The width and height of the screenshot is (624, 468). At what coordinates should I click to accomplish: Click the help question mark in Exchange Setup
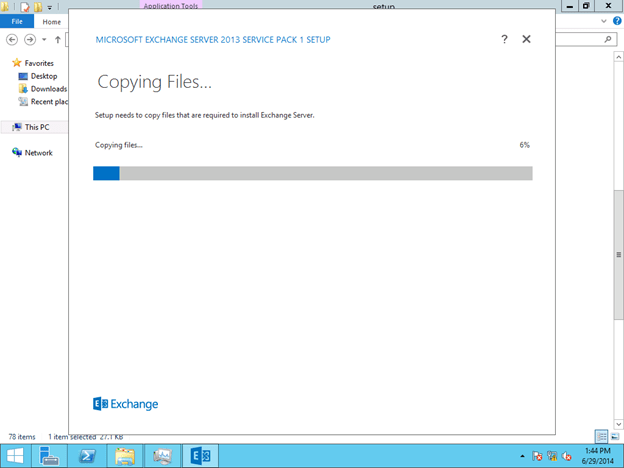tap(503, 40)
